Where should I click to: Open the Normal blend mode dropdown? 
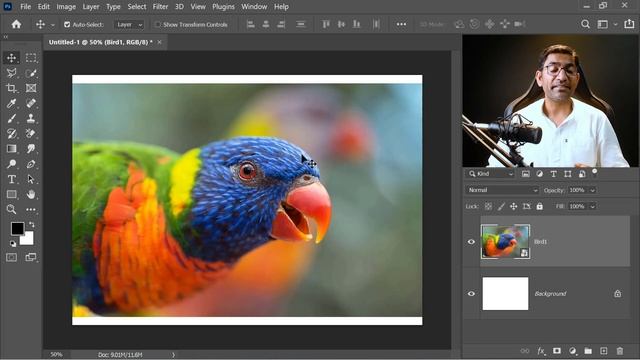[502, 190]
